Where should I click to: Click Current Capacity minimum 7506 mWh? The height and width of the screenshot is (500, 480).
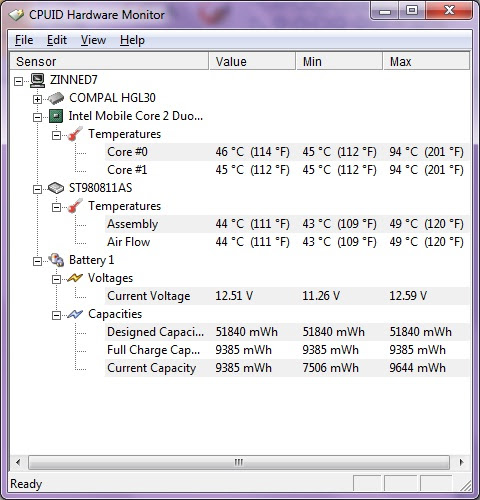click(x=330, y=368)
